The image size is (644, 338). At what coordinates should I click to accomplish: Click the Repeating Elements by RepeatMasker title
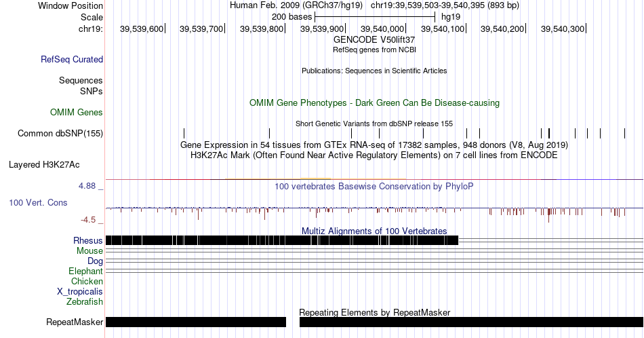point(374,312)
